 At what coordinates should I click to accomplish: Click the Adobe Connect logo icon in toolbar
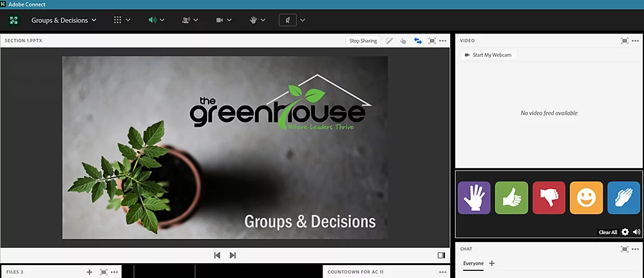click(x=14, y=20)
